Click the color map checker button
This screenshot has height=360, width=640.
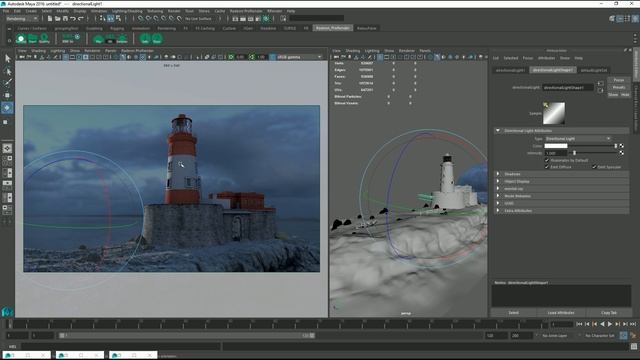(x=622, y=146)
